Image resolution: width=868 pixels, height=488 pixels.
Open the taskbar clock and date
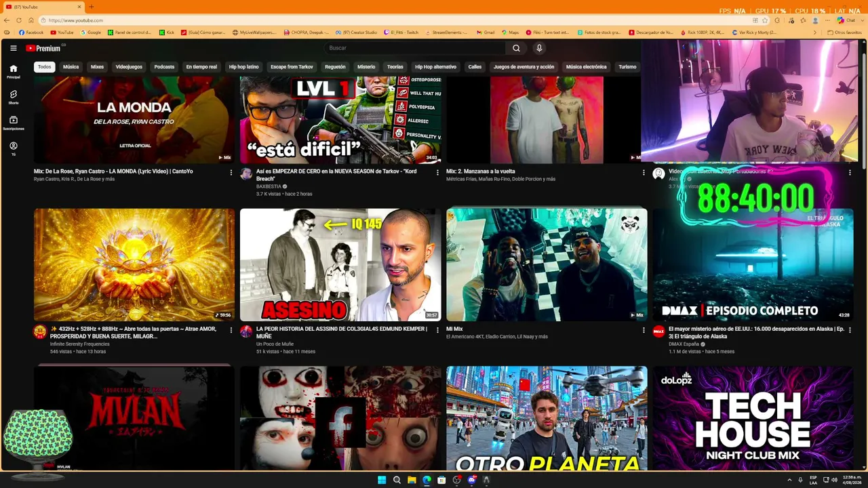(852, 480)
